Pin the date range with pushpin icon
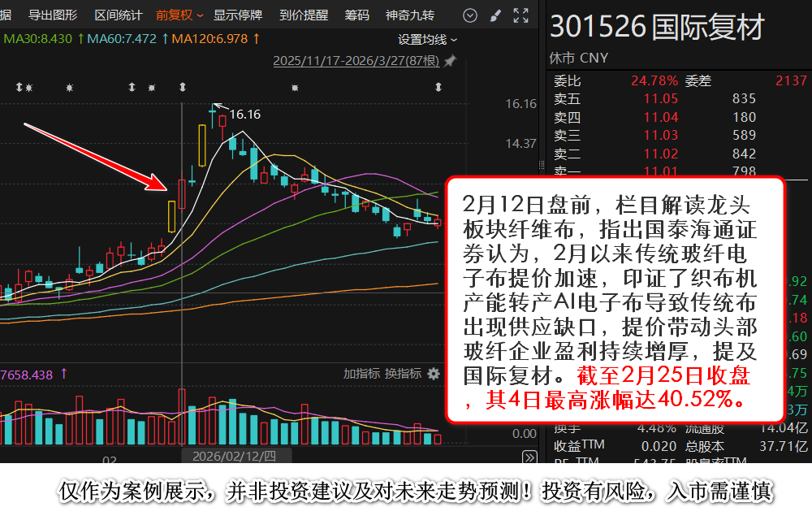This screenshot has width=812, height=520. click(450, 61)
